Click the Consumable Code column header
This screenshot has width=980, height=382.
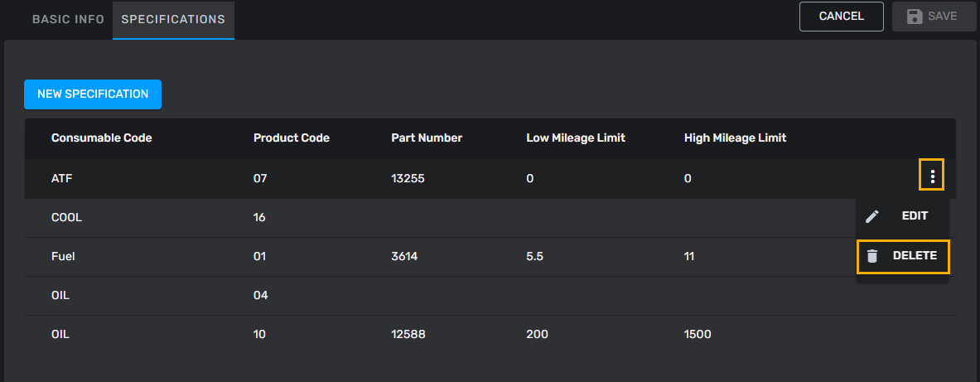[102, 138]
